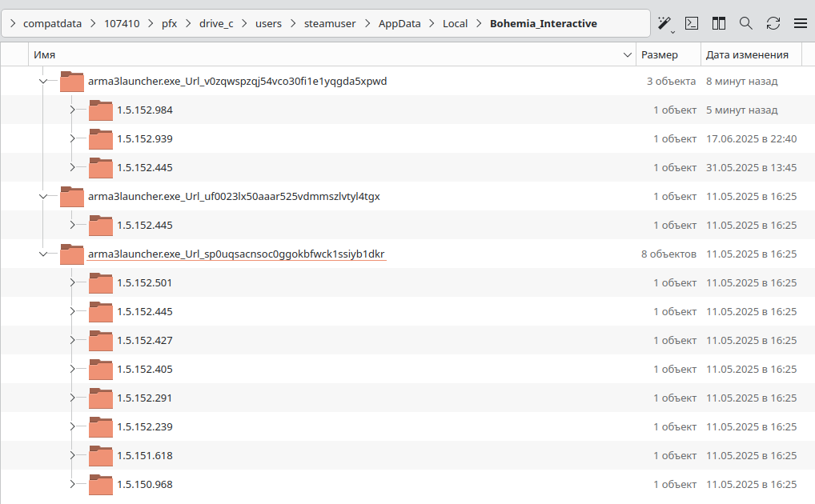Click folder icon beside 1.5.152.501

[x=101, y=283]
